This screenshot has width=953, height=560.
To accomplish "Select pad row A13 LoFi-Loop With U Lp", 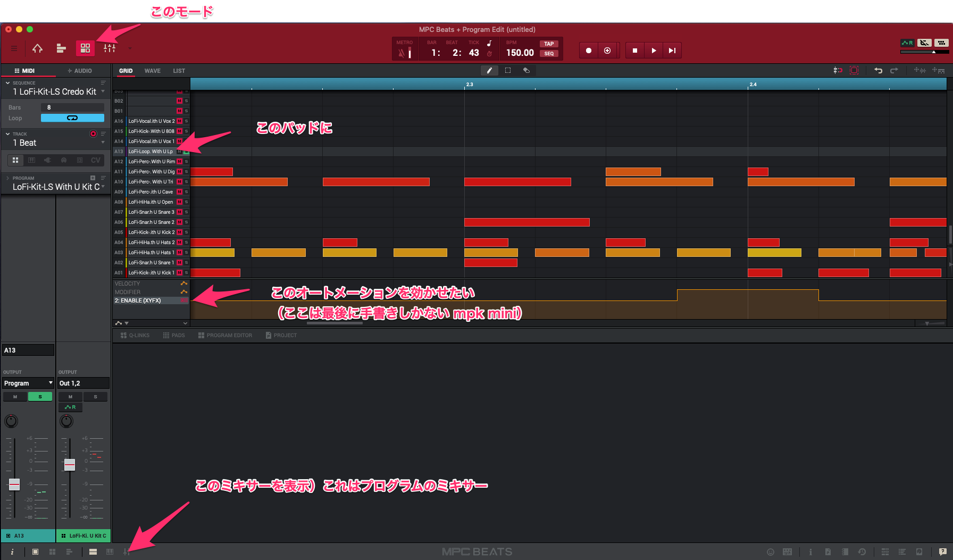I will pyautogui.click(x=151, y=152).
